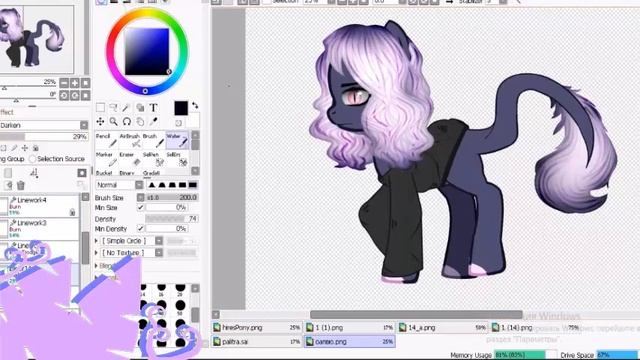The width and height of the screenshot is (640, 360).
Task: Pick the SelPen selection pen tool
Action: click(153, 160)
